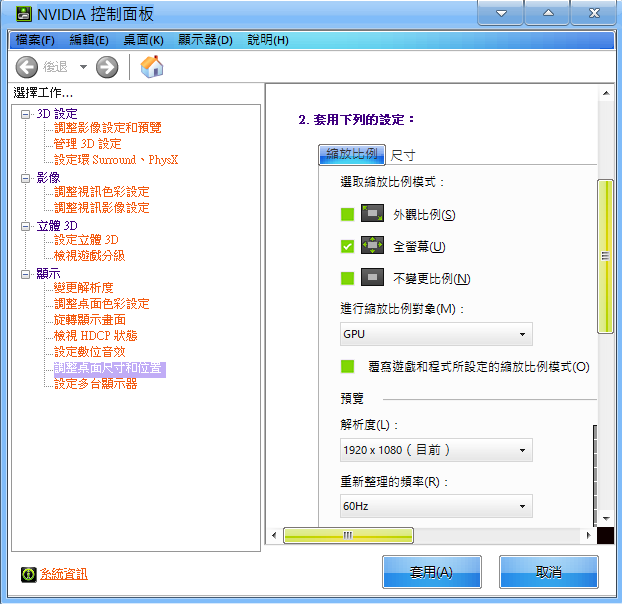Select the 外觀比例(S) radio option

[347, 215]
